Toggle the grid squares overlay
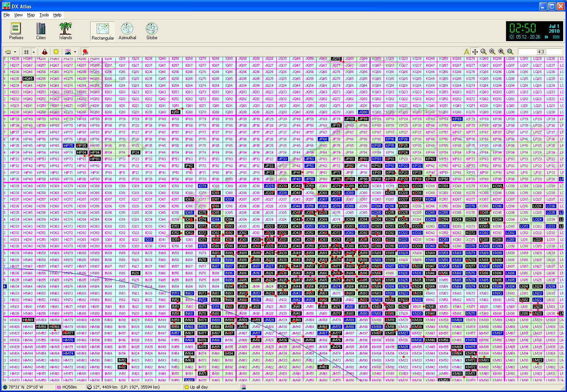Image resolution: width=567 pixels, height=392 pixels. coord(26,51)
